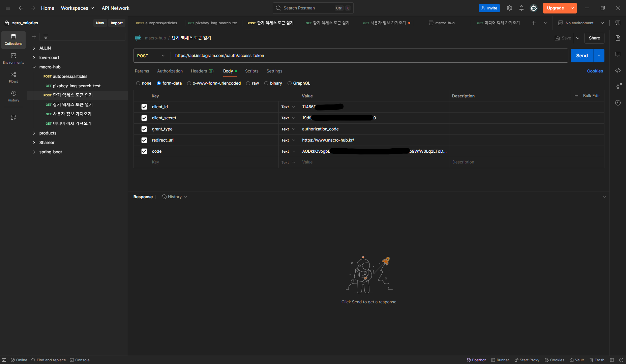The height and width of the screenshot is (364, 626).
Task: Switch to the Authorization tab
Action: click(170, 71)
